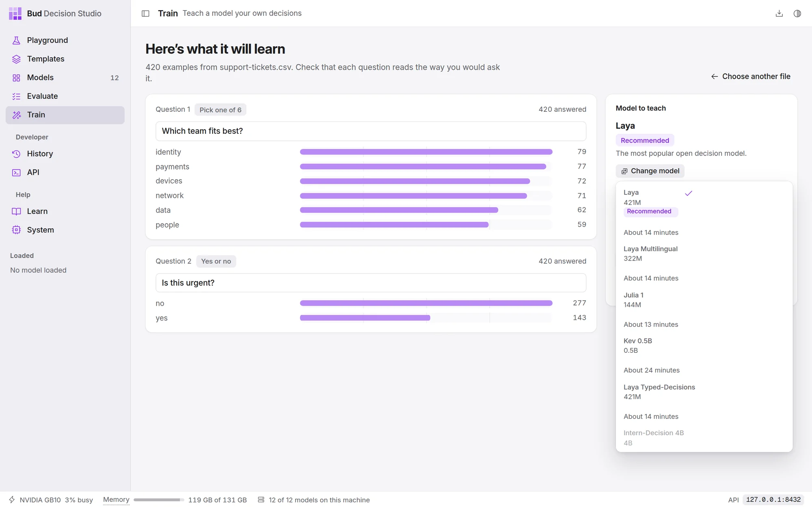Viewport: 812px width, 508px height.
Task: Click the Evaluate checklist icon
Action: [x=16, y=96]
